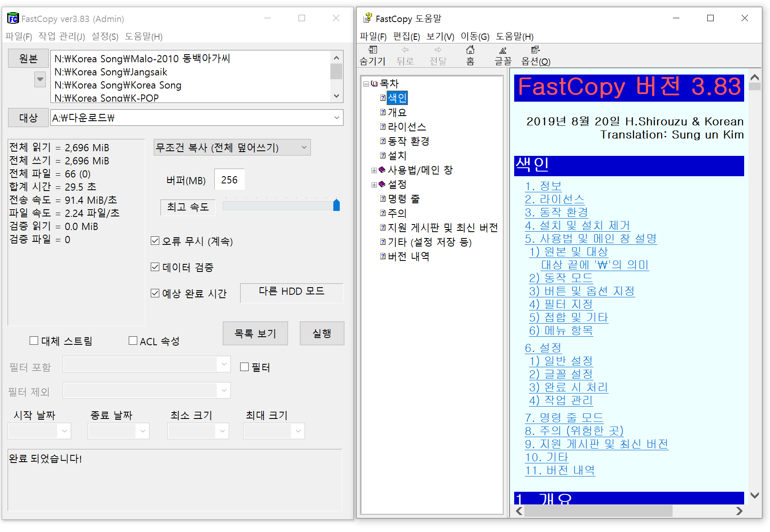Click source path N:\Korea Song\Jangsaik
Image resolution: width=770 pixels, height=532 pixels.
(111, 72)
